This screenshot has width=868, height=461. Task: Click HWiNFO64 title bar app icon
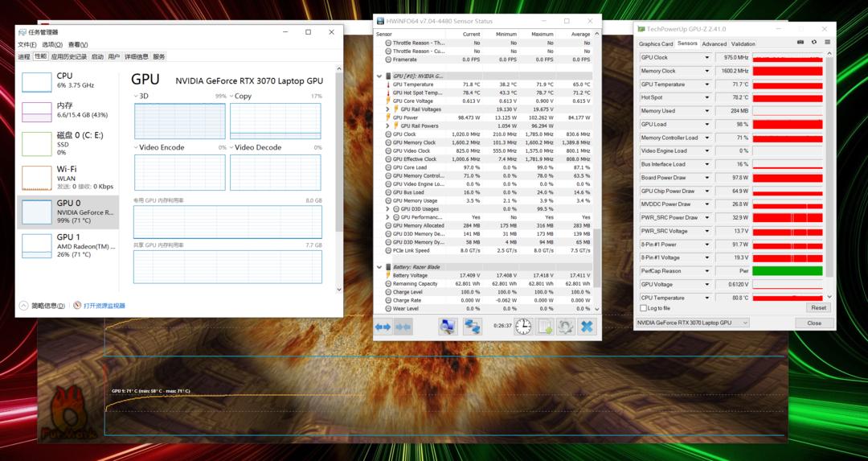pyautogui.click(x=380, y=21)
